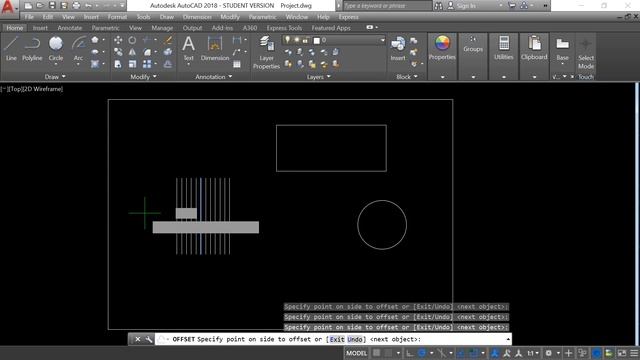Select the Circle tool
The width and height of the screenshot is (640, 360).
point(56,49)
